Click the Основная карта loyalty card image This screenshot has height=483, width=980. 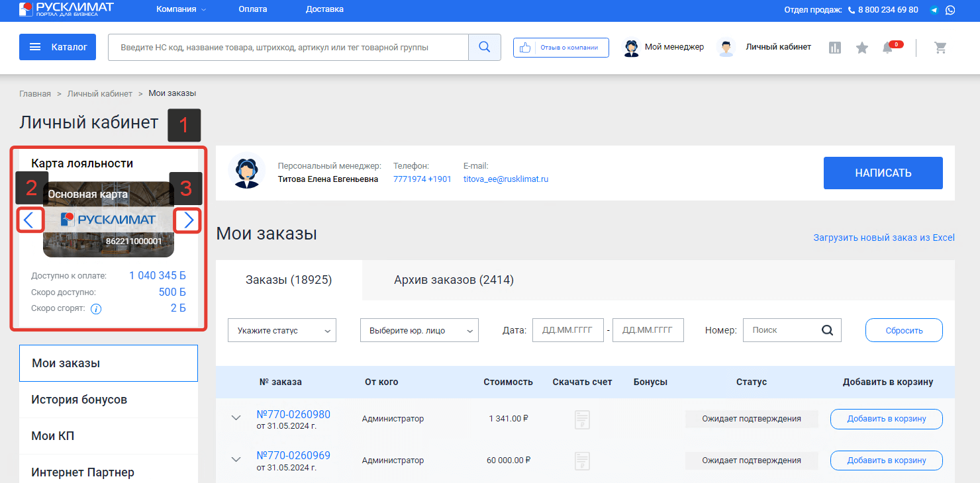(109, 219)
